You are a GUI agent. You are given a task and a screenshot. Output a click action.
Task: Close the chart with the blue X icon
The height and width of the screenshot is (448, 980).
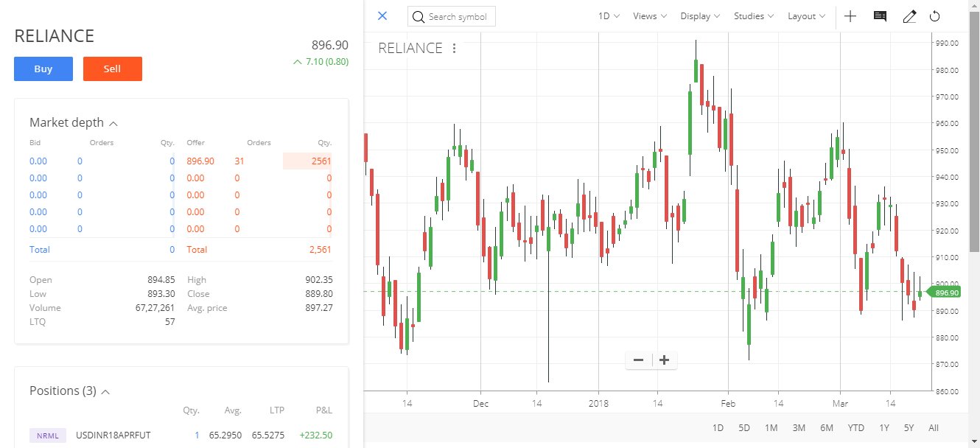(x=382, y=15)
